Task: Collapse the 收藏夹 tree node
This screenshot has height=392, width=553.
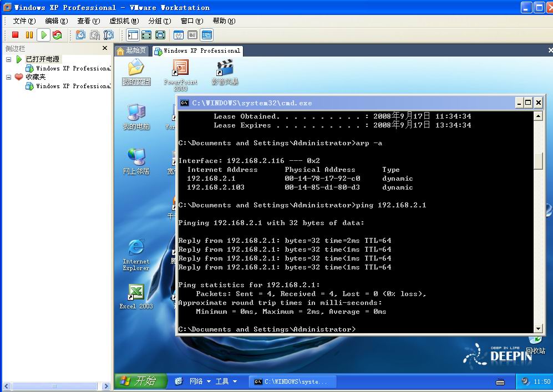Action: [x=8, y=77]
